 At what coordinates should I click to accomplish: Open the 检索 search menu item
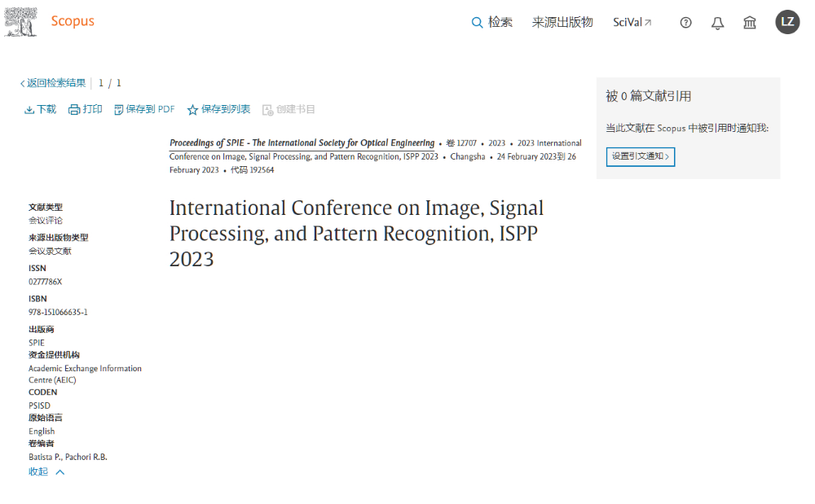point(500,22)
